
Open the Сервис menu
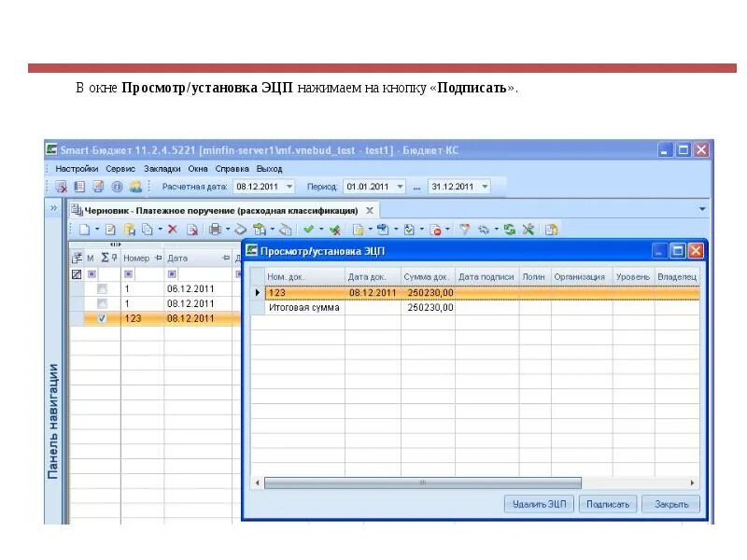(x=120, y=169)
